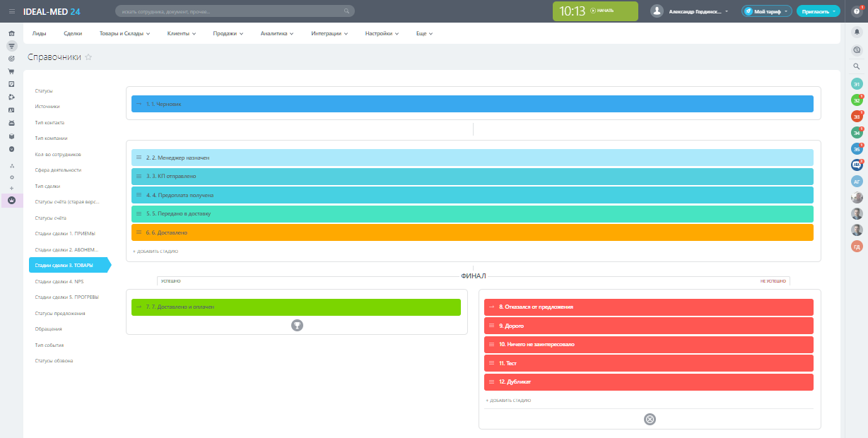Open Стадии сделки 4. NPS
This screenshot has height=438, width=868.
pyautogui.click(x=59, y=281)
